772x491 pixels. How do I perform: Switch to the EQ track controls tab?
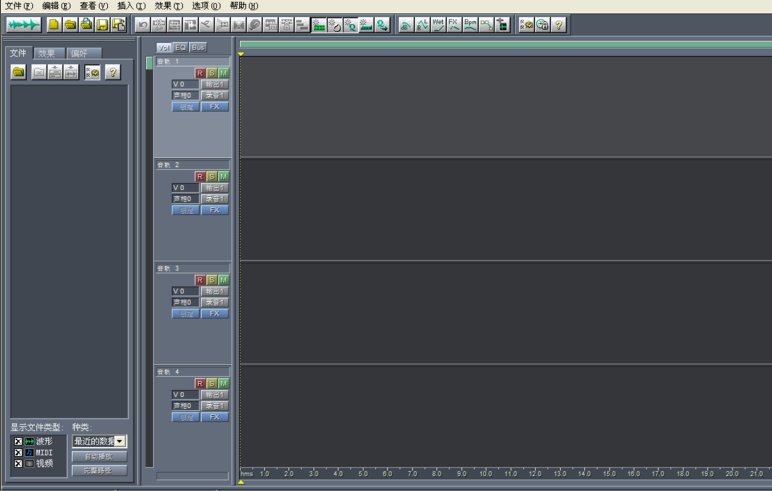[181, 47]
